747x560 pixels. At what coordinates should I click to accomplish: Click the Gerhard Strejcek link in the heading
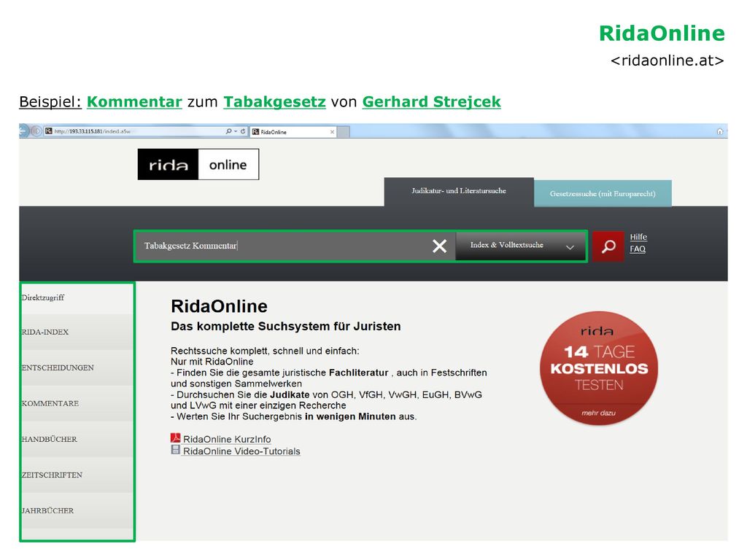pos(432,101)
